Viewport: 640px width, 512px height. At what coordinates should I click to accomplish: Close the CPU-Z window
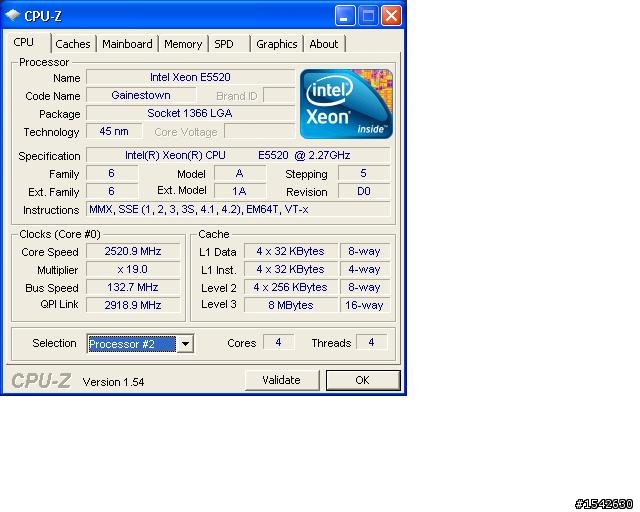[391, 16]
